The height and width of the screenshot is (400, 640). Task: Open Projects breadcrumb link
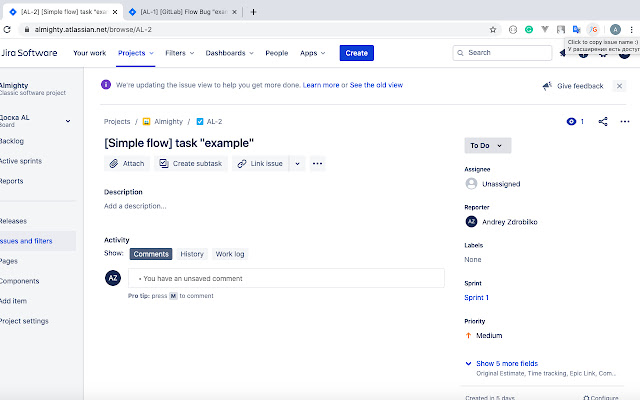[117, 122]
